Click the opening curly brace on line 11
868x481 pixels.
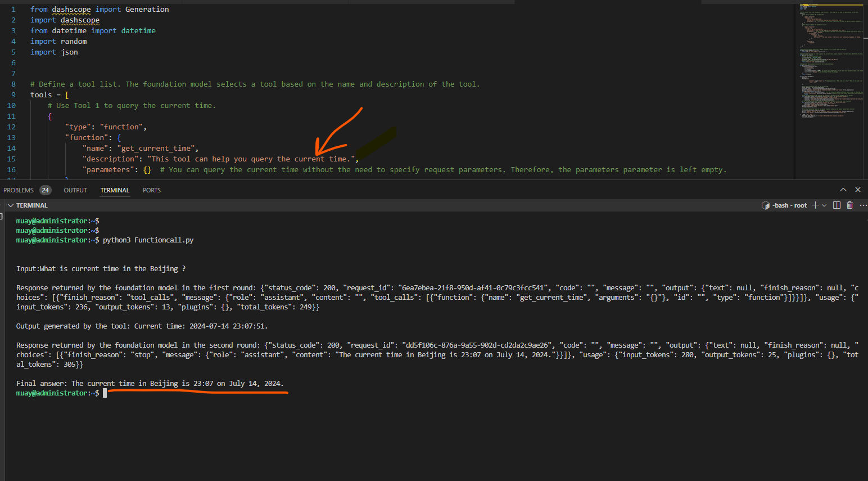50,116
